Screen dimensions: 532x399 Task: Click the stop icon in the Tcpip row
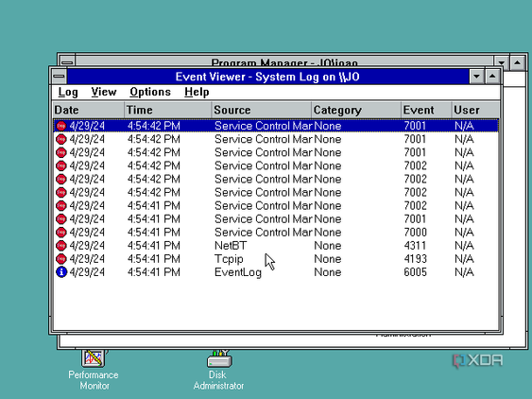pos(61,259)
